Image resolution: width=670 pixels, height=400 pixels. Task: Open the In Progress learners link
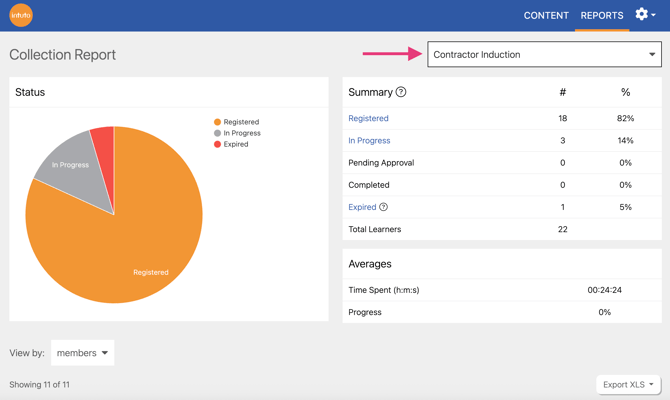tap(369, 141)
